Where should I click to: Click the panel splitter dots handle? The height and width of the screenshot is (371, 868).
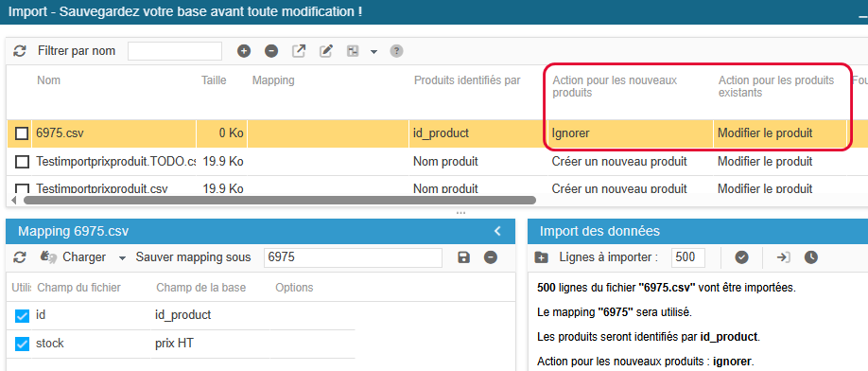(x=460, y=212)
